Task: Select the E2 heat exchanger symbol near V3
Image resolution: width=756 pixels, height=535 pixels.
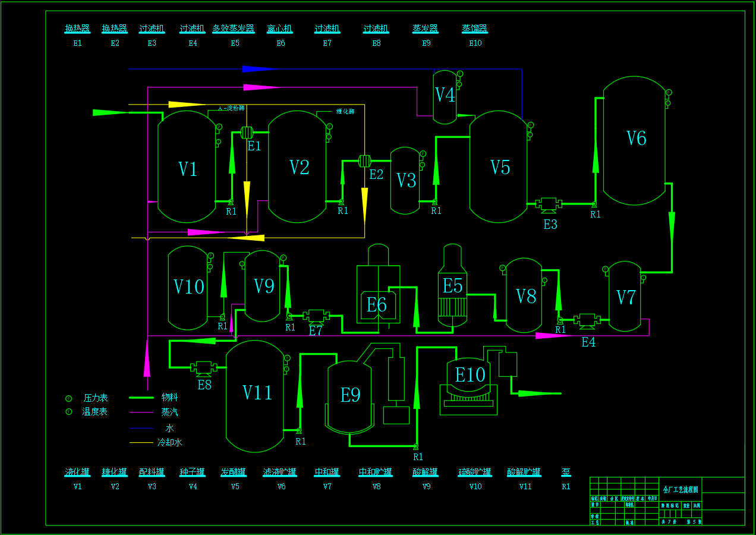Action: 365,161
